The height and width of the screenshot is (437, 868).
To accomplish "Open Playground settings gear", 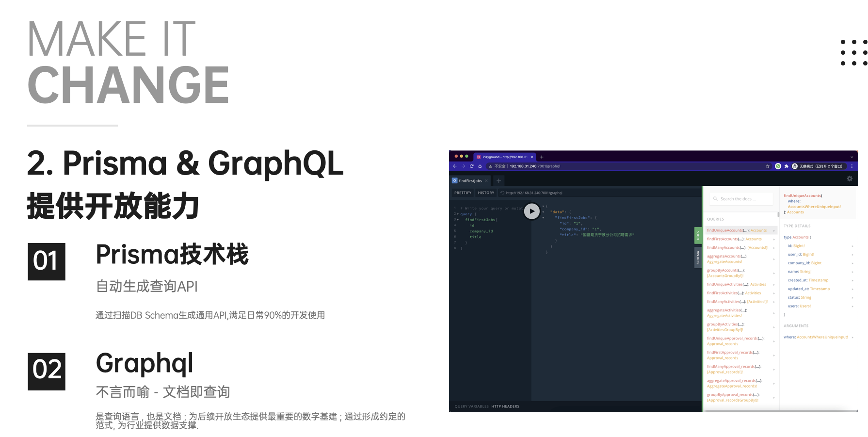I will pyautogui.click(x=850, y=179).
